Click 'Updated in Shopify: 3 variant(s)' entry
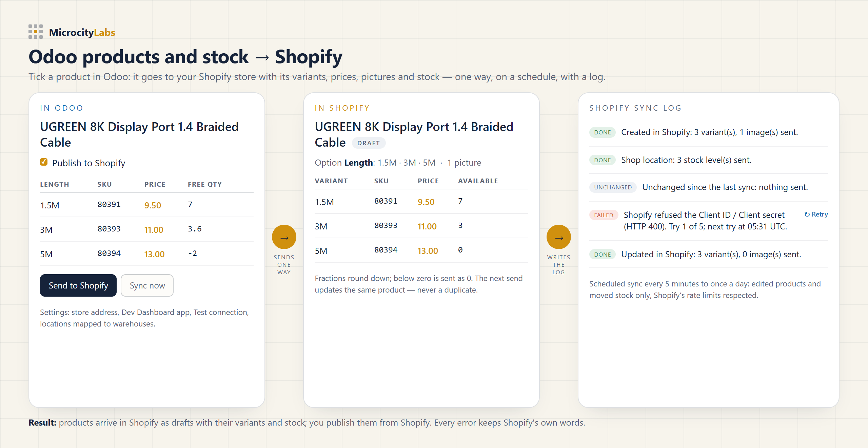Screen dimensions: 868x448 (711, 254)
